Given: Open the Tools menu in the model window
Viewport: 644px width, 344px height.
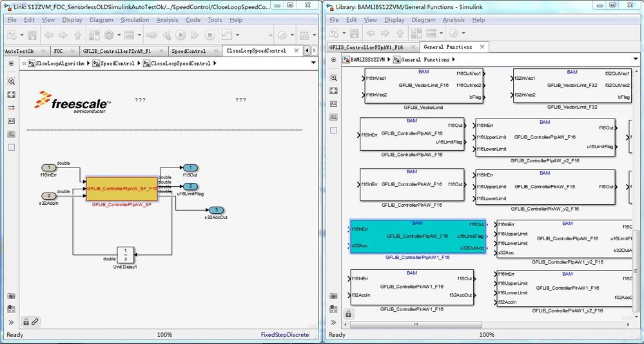Looking at the screenshot, I should pyautogui.click(x=215, y=20).
